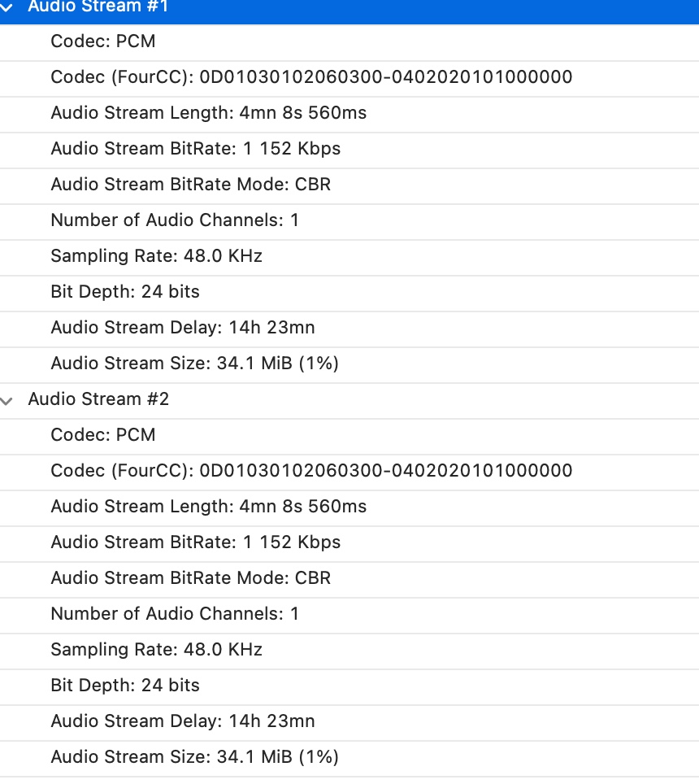
Task: Highlight Sampling Rate row in Audio Stream #2
Action: [157, 650]
